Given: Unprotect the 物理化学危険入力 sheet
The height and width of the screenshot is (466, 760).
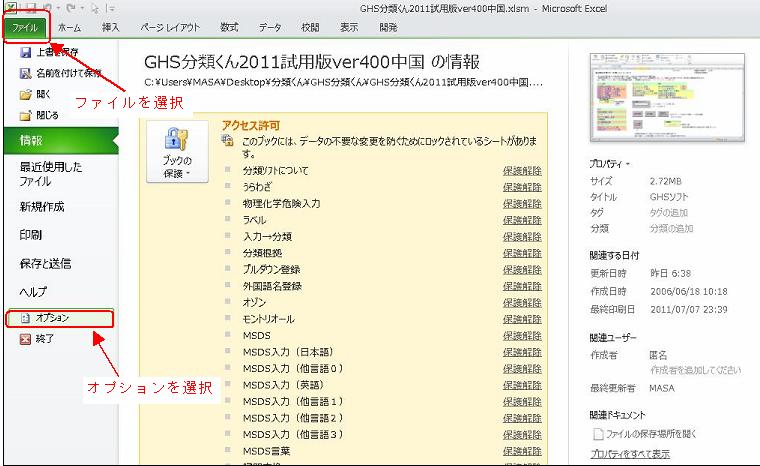Looking at the screenshot, I should tap(522, 204).
